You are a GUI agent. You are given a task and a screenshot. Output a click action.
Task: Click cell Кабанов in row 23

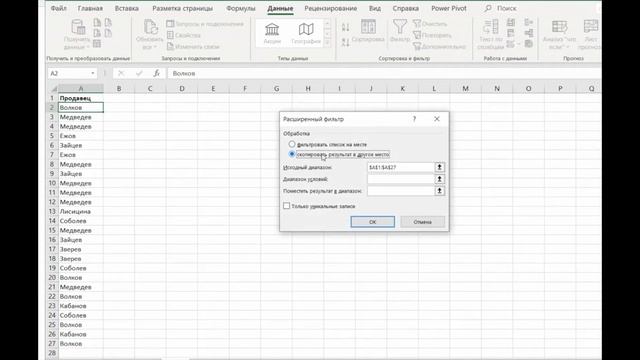click(x=81, y=306)
